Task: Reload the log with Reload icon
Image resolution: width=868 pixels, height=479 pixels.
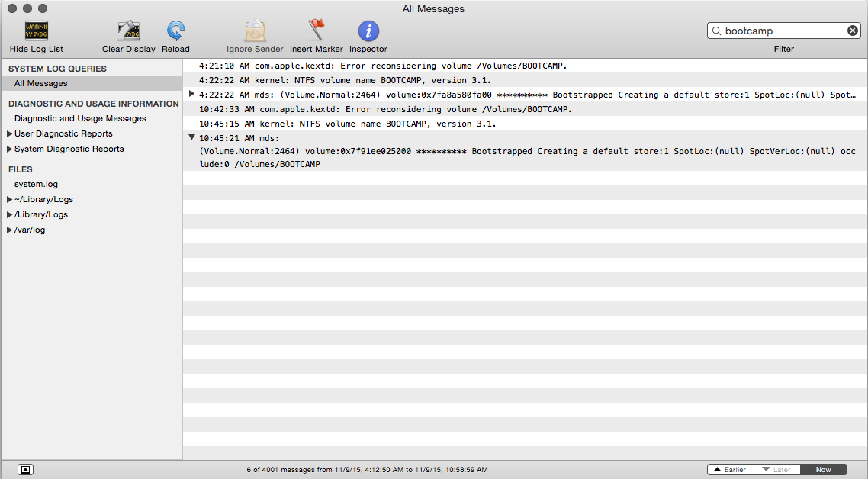Action: click(x=175, y=31)
